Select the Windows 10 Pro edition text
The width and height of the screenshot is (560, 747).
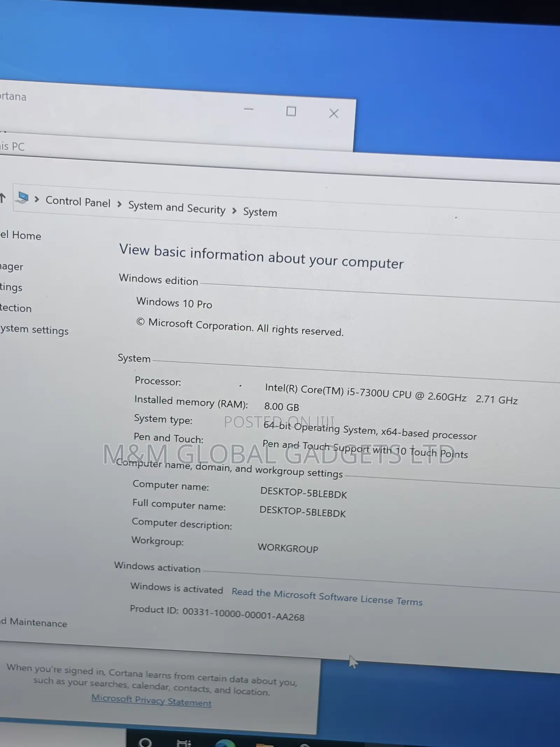174,303
